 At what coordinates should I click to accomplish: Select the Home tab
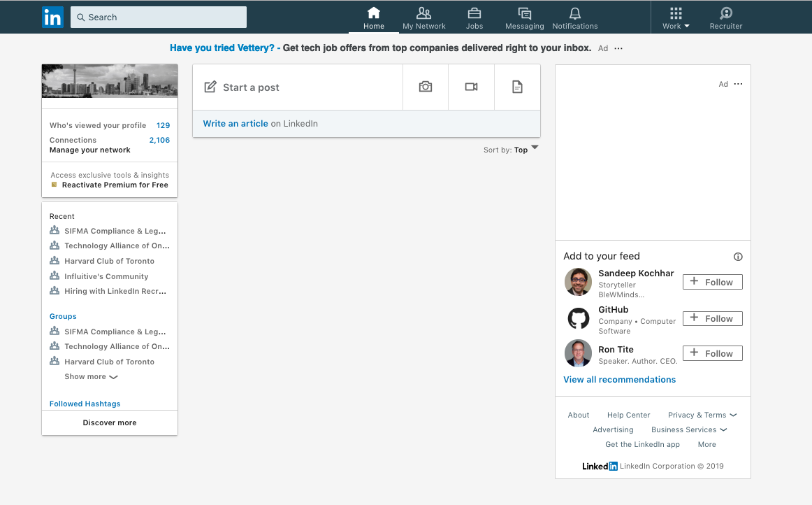[x=374, y=17]
